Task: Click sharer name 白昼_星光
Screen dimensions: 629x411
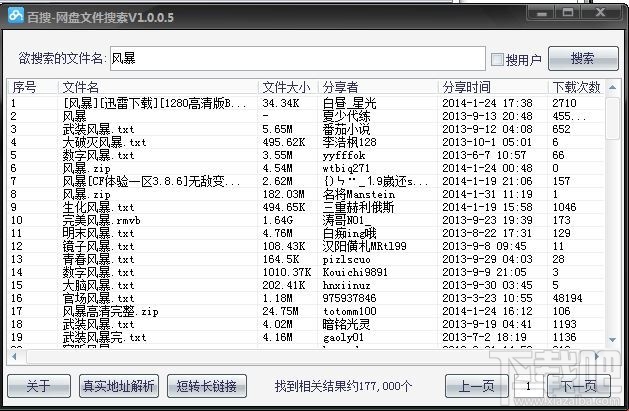Action: (x=349, y=103)
